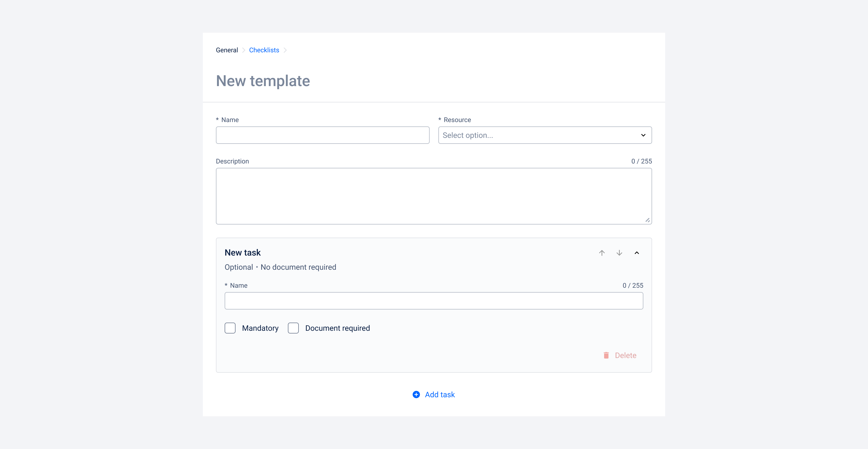Click the Mandatory label text

(x=260, y=328)
